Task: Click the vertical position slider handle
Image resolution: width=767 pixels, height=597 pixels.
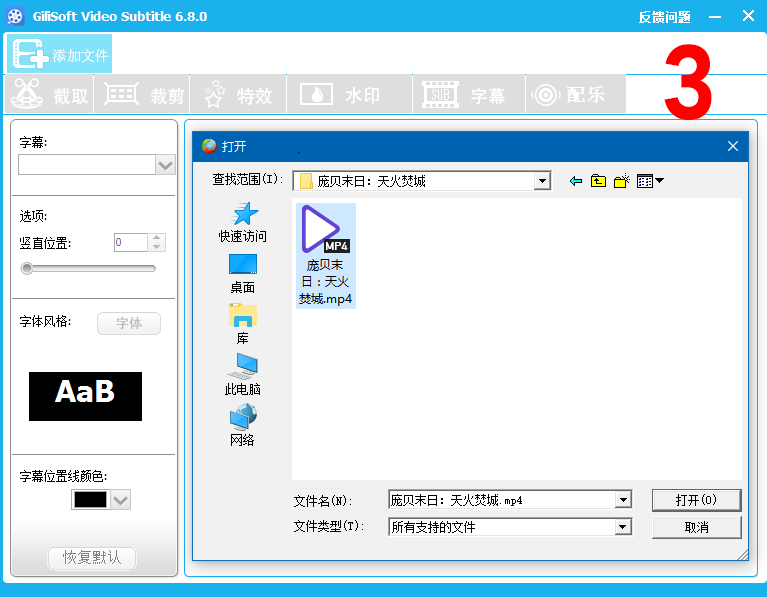Action: [x=27, y=268]
